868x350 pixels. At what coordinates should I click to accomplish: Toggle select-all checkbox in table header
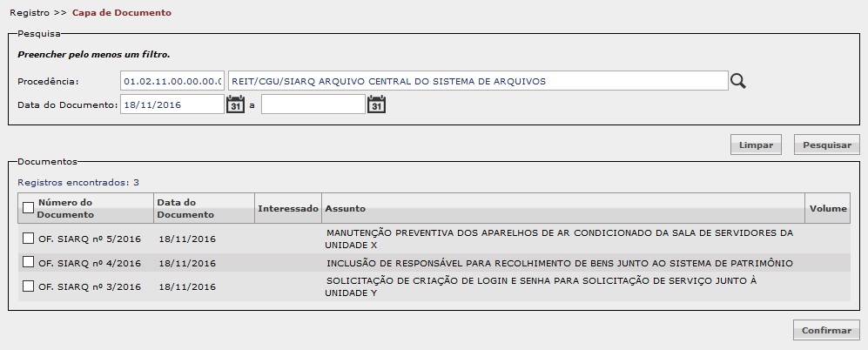28,208
